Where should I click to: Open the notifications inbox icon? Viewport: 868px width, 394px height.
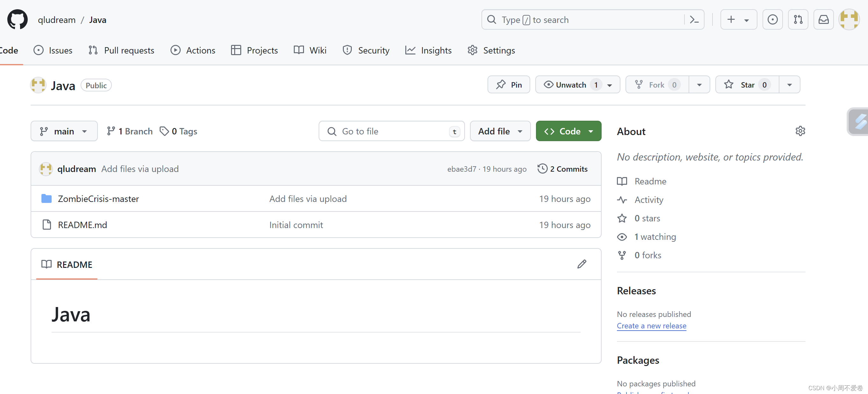[x=823, y=20]
